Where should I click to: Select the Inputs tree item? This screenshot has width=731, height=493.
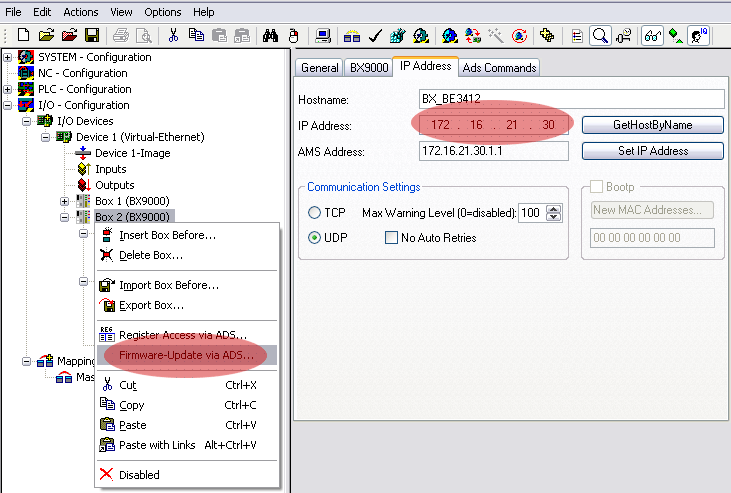click(110, 169)
